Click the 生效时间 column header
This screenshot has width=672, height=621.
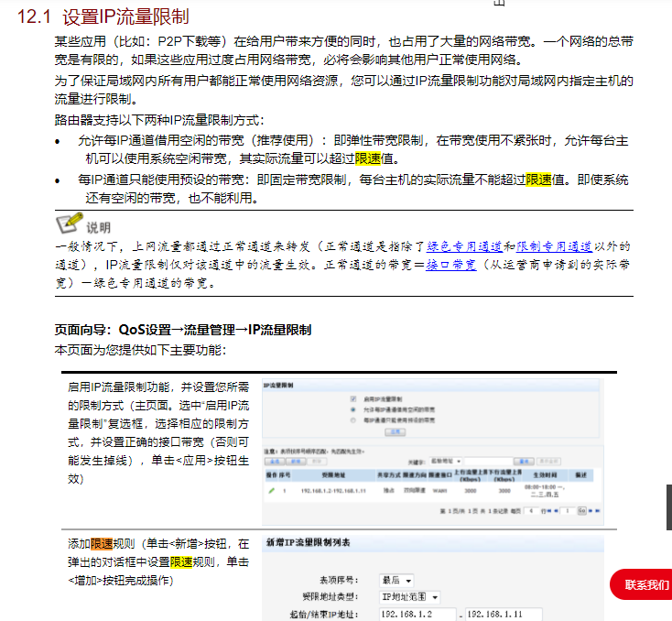[545, 475]
